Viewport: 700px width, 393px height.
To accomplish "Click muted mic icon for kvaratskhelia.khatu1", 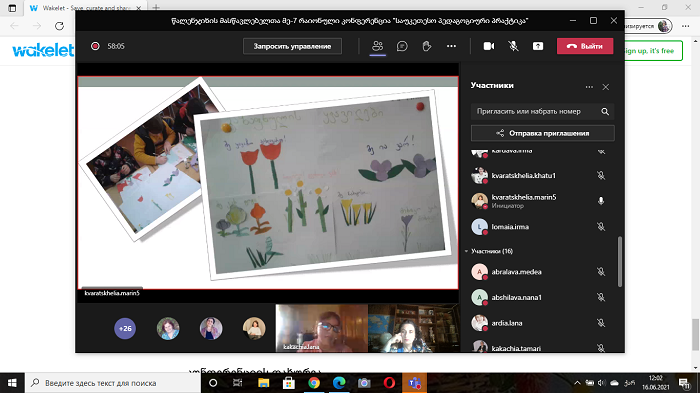I will pos(601,176).
